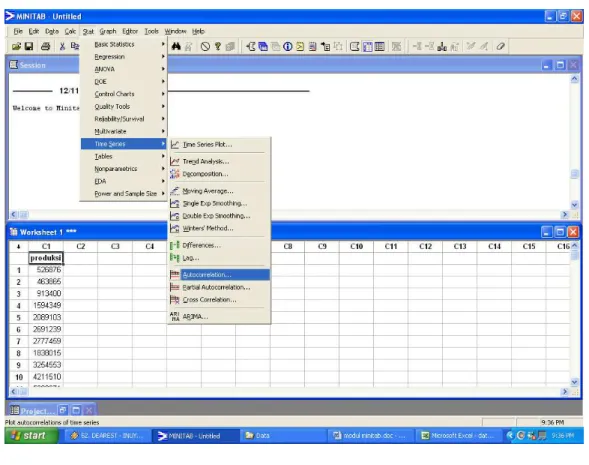Expand the Control Charts submenu
Viewport: 589px width, 465px height.
click(124, 94)
